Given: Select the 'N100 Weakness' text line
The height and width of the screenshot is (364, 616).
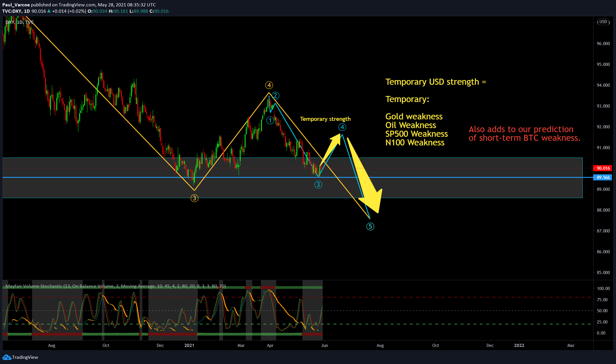Looking at the screenshot, I should point(415,143).
